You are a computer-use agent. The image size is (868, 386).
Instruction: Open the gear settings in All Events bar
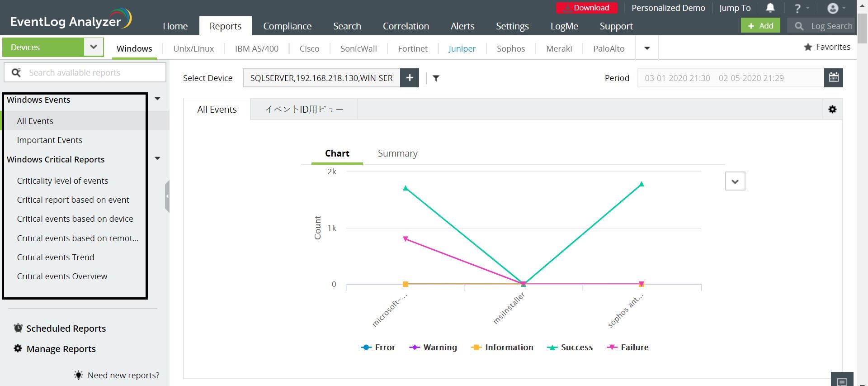pyautogui.click(x=832, y=110)
